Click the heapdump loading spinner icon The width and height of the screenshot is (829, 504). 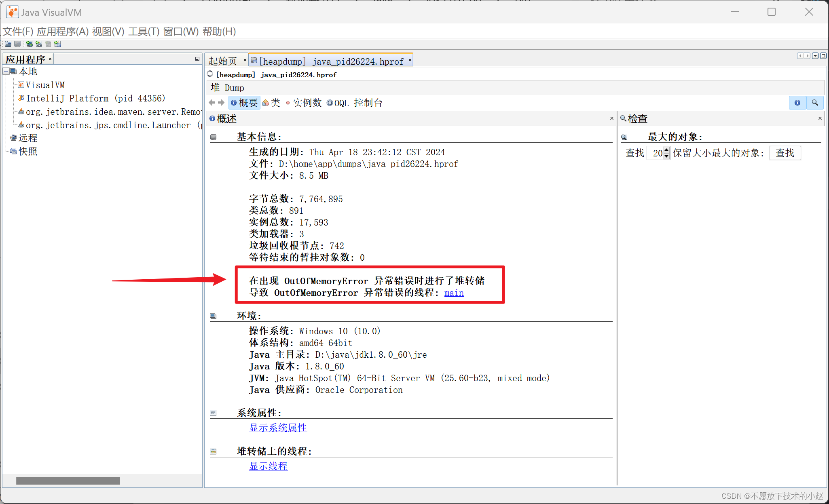click(210, 74)
